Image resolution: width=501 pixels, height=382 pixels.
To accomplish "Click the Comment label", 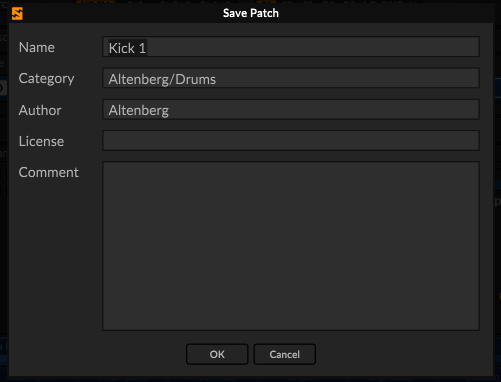I will (49, 172).
